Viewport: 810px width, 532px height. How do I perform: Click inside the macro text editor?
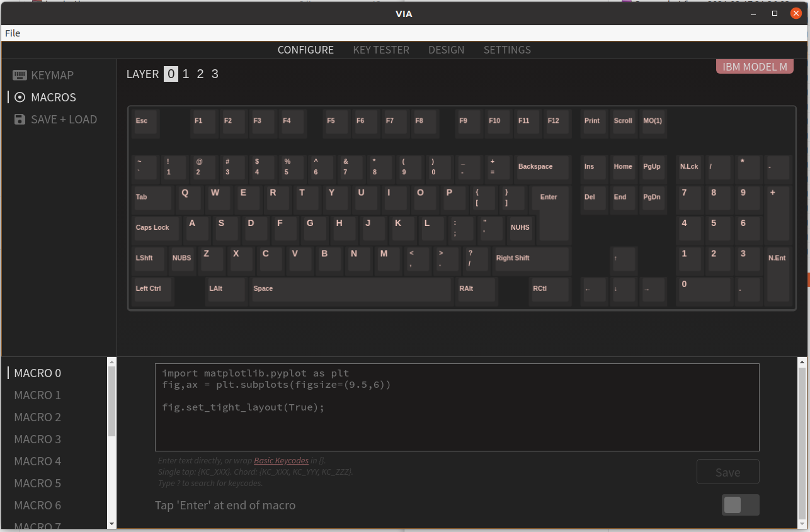[457, 406]
